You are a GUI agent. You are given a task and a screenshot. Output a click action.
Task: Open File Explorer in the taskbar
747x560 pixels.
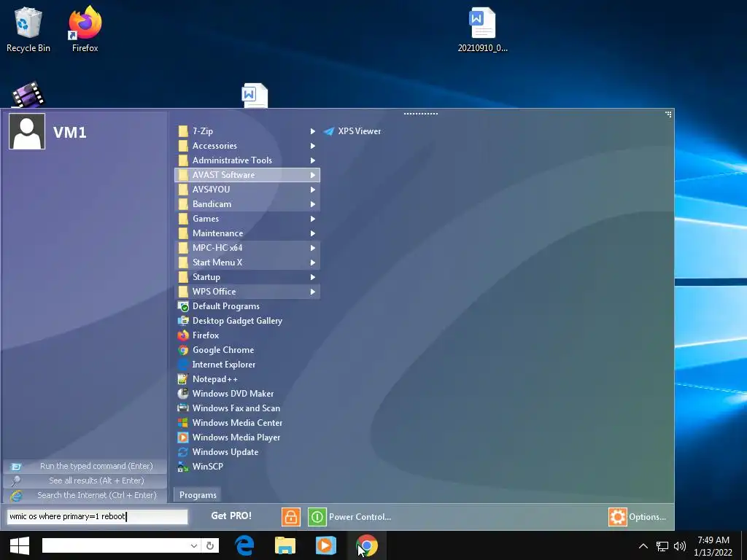285,545
